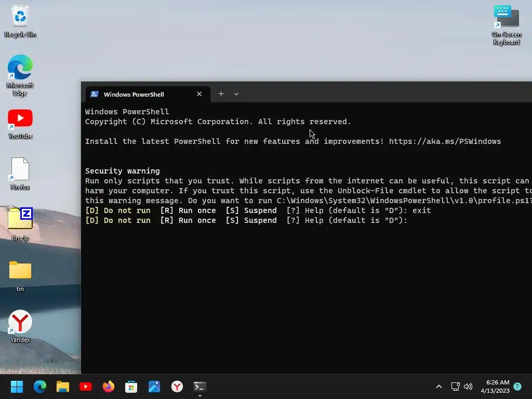
Task: Click the profile.ps1 path text
Action: 404,201
